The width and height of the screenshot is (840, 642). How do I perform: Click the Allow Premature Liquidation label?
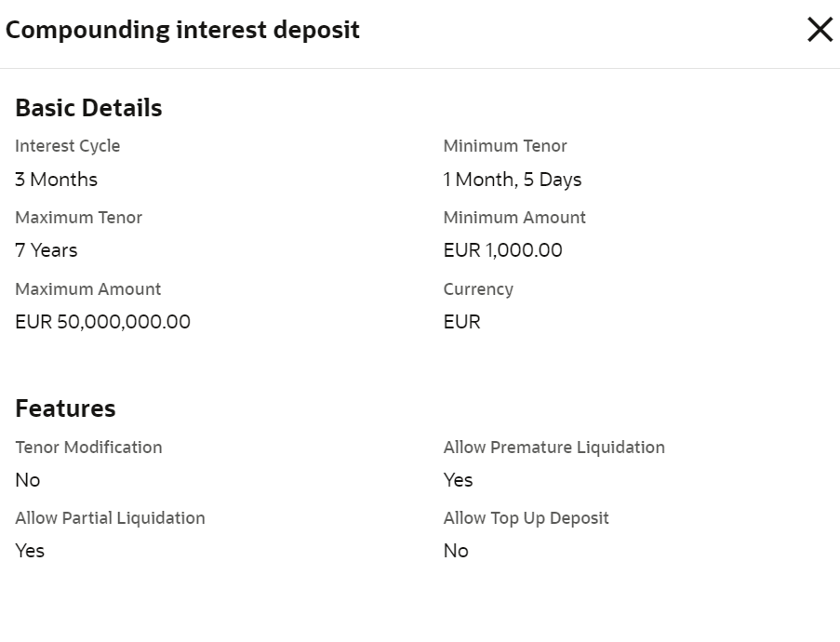pyautogui.click(x=553, y=448)
